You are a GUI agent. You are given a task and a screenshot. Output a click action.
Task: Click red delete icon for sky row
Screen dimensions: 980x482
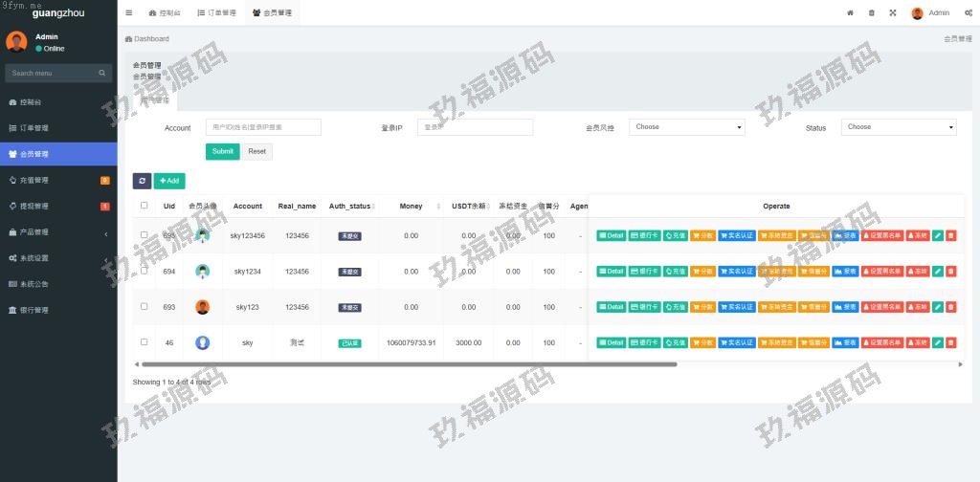pos(950,342)
